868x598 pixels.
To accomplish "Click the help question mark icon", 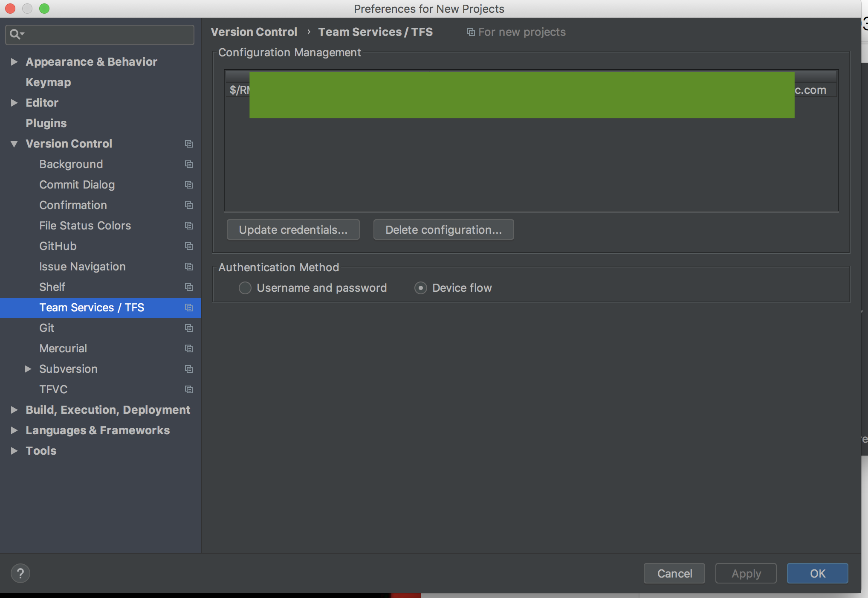I will pyautogui.click(x=20, y=573).
